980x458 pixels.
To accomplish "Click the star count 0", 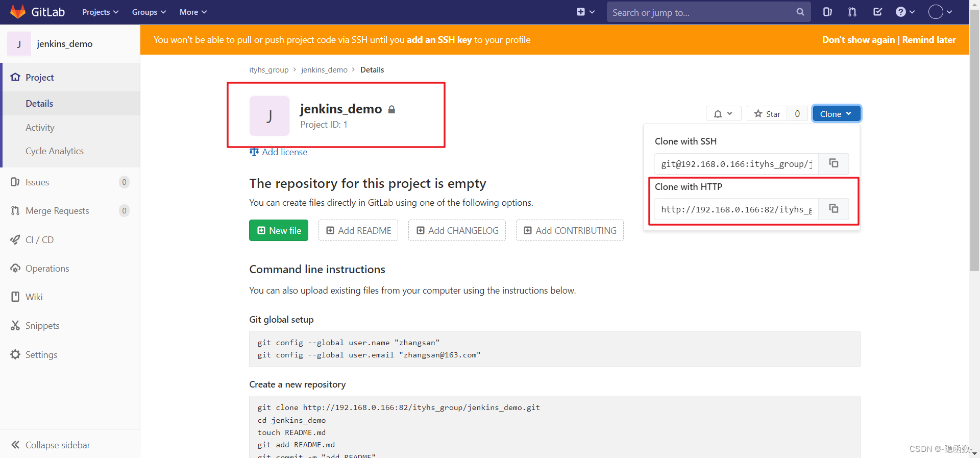I will coord(797,114).
